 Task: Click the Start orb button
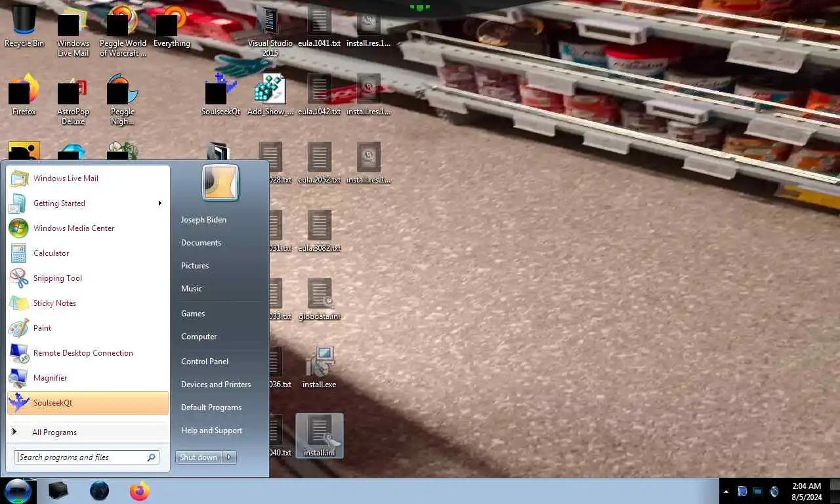[x=18, y=491]
